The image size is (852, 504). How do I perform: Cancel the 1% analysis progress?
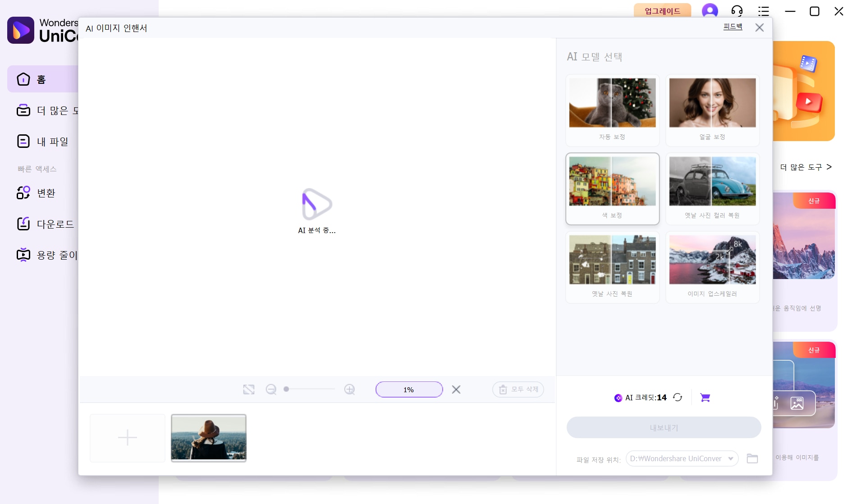pyautogui.click(x=456, y=389)
